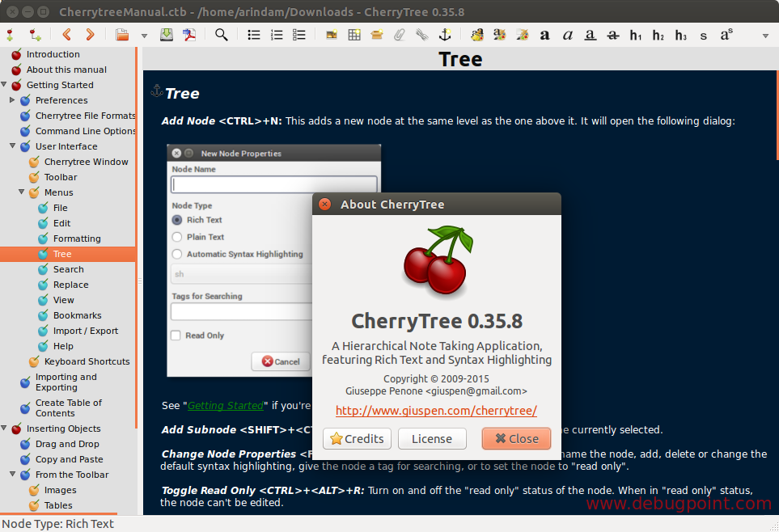Insert a table from the toolbar

pyautogui.click(x=354, y=35)
